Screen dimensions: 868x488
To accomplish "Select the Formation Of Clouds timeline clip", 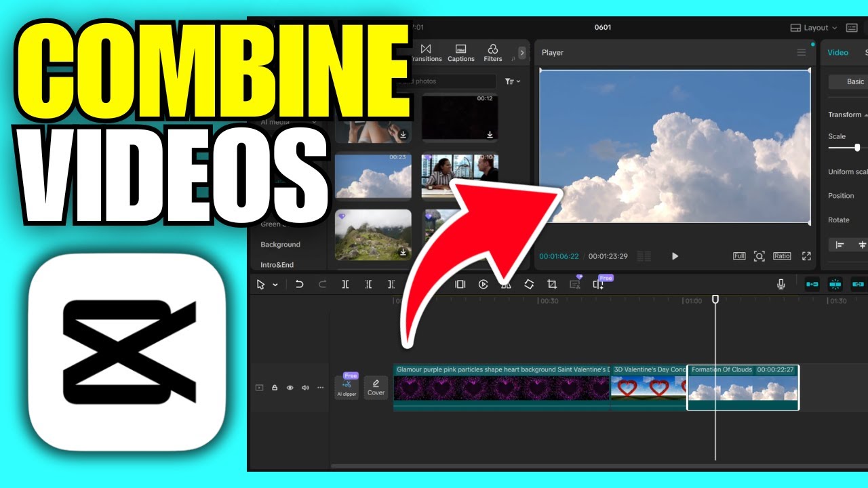I will 743,387.
